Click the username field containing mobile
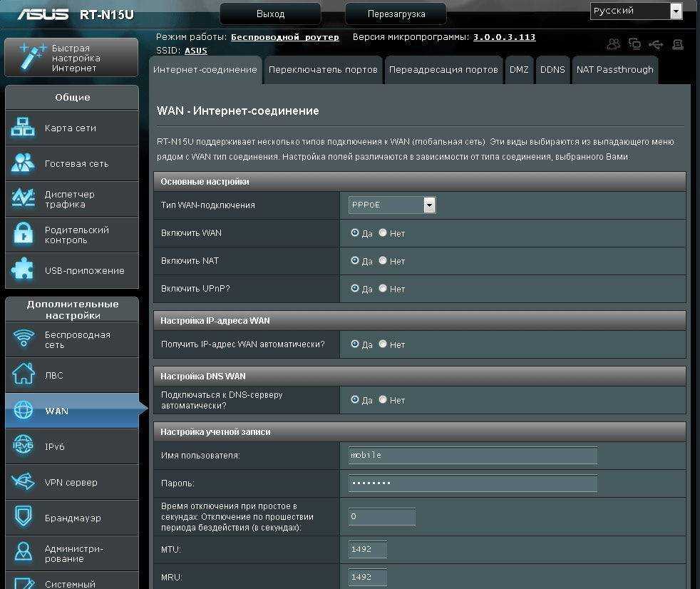The width and height of the screenshot is (700, 589). [472, 455]
